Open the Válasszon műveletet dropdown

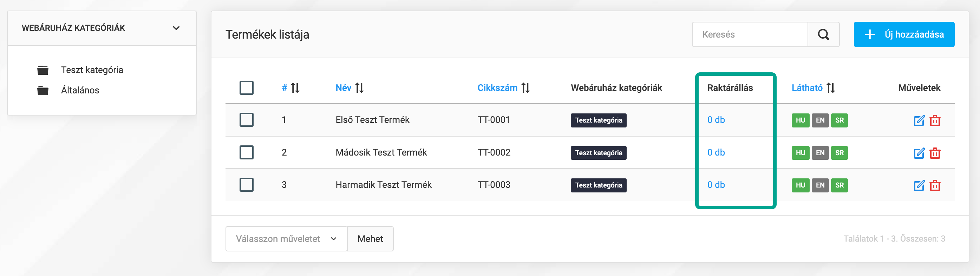pos(286,238)
